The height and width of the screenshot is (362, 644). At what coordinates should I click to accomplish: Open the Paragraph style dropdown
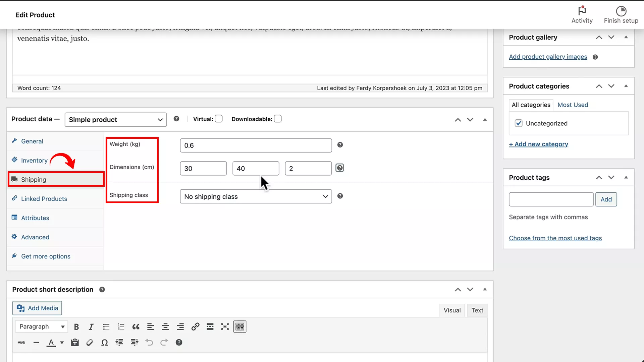(x=41, y=326)
